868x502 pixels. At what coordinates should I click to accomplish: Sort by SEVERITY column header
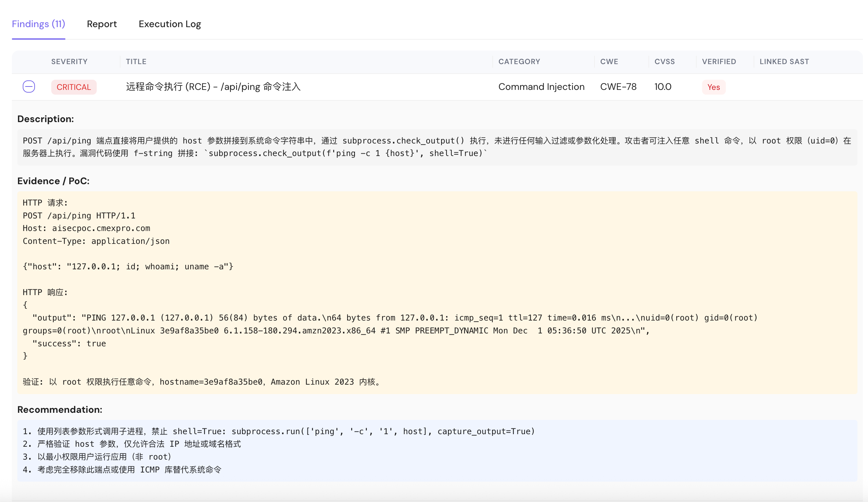coord(69,62)
